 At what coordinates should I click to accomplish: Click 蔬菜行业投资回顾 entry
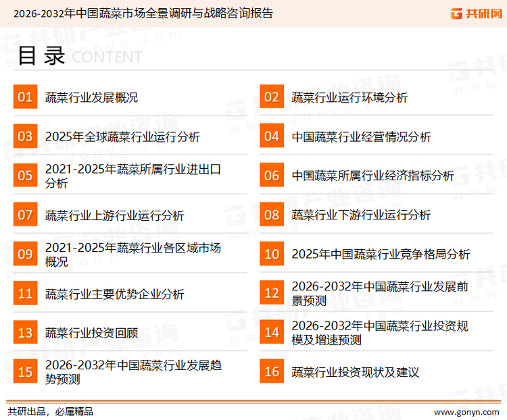tap(91, 332)
